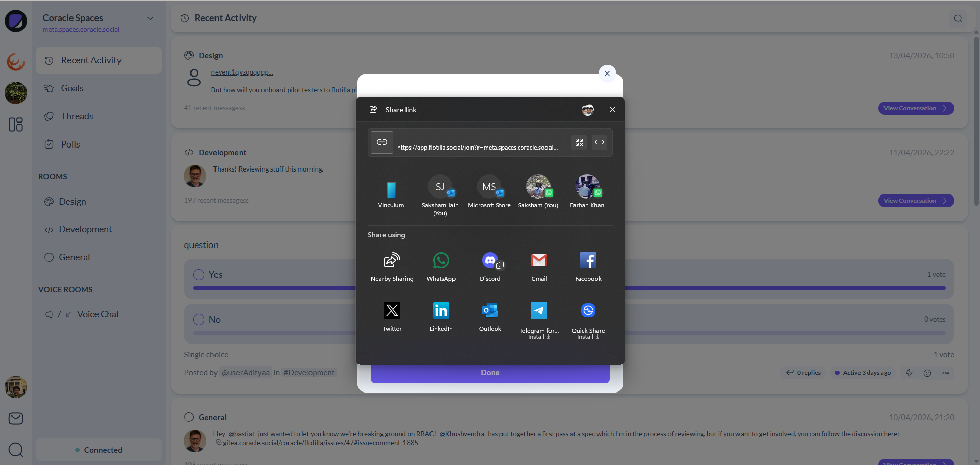This screenshot has width=980, height=465.
Task: Zap the poll with lightning icon
Action: pyautogui.click(x=909, y=373)
